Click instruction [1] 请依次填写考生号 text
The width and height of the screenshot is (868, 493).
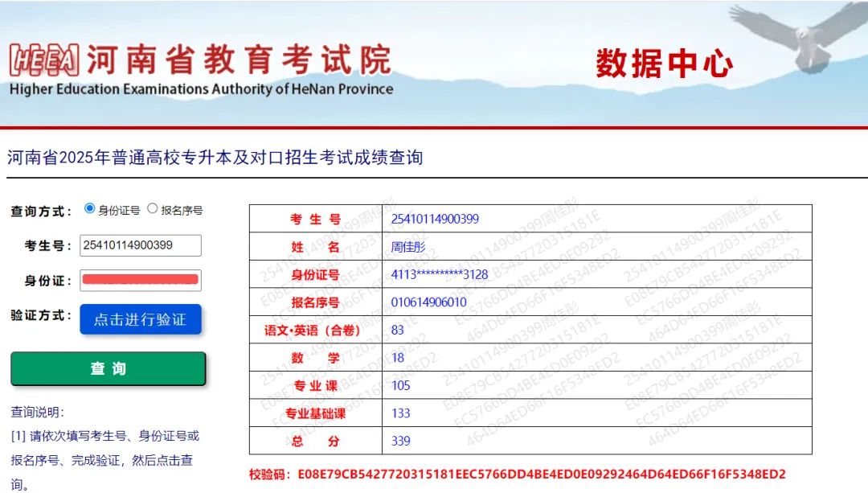coord(105,460)
